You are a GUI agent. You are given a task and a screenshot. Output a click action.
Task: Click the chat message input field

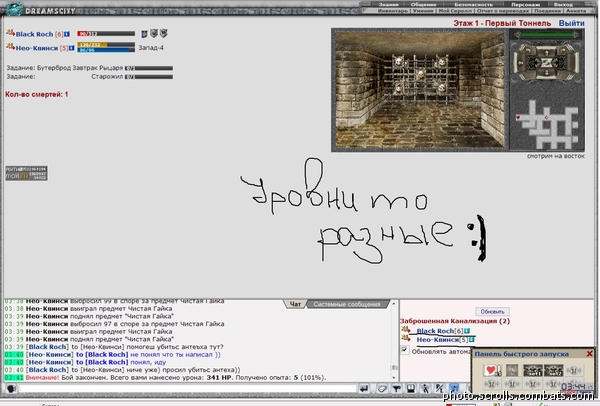pyautogui.click(x=188, y=389)
